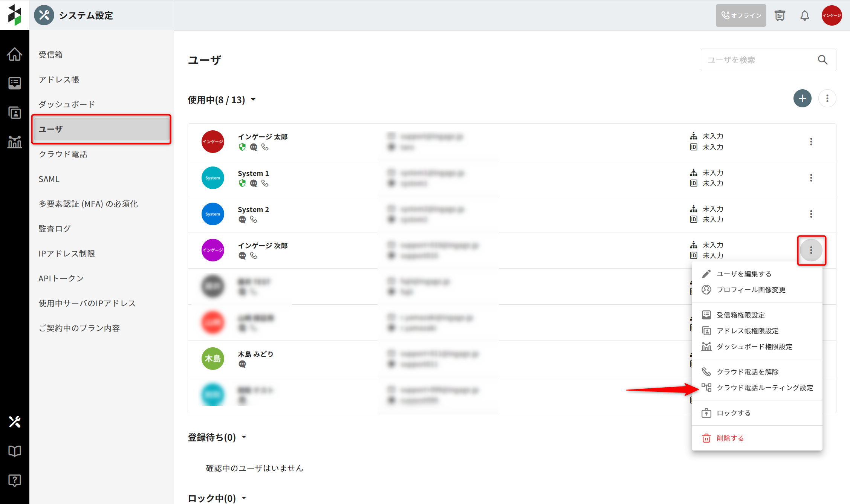Open three-dot menu for System 1 row
Viewport: 850px width, 504px height.
(811, 178)
